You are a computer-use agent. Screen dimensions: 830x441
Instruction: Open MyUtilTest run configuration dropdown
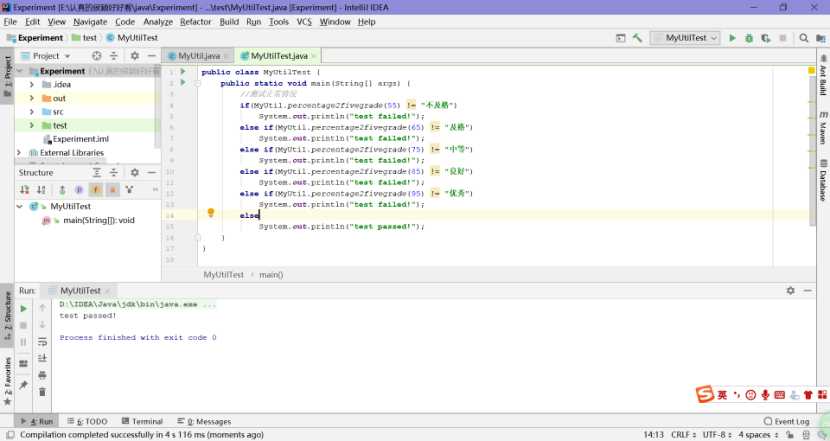point(685,38)
